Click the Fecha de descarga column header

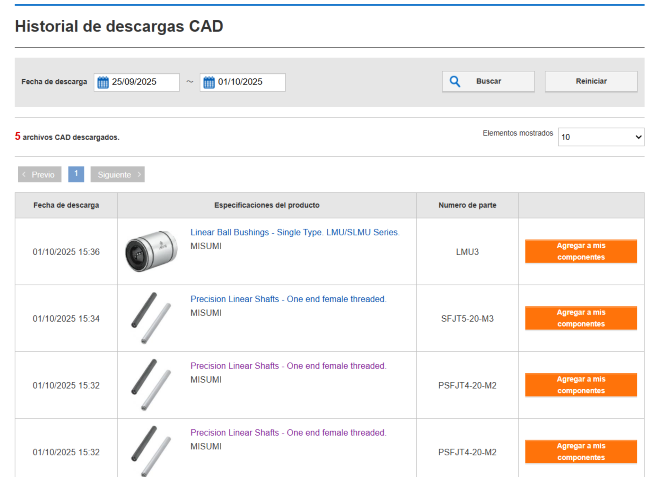click(66, 205)
